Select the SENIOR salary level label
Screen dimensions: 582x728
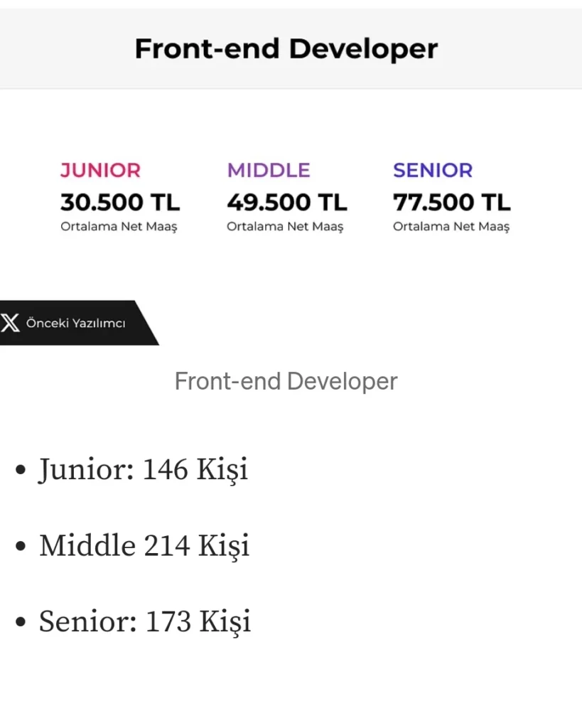pos(433,171)
